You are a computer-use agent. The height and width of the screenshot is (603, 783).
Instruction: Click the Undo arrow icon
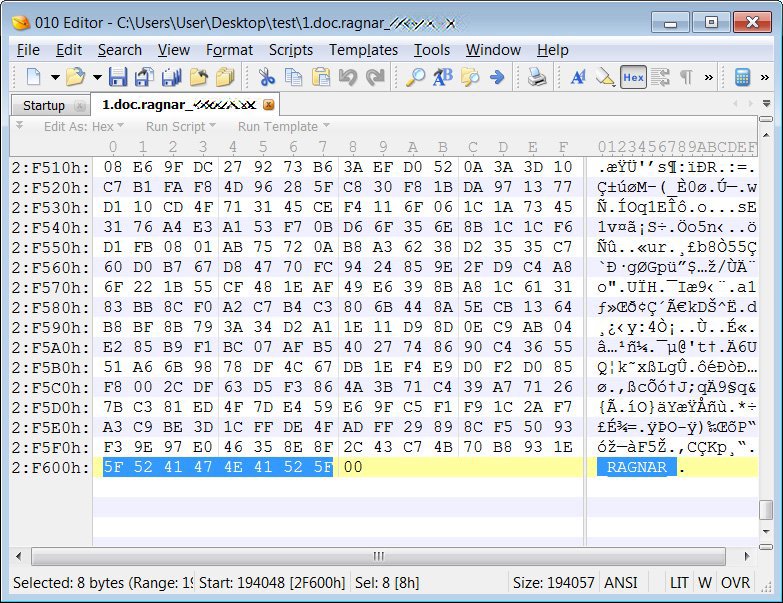click(x=348, y=77)
